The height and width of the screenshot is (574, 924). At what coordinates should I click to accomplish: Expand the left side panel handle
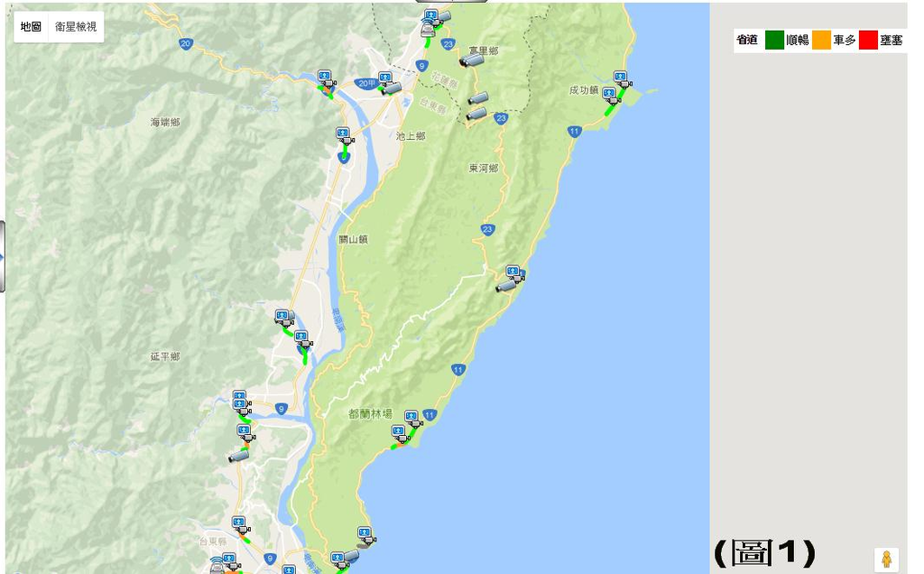coord(2,257)
